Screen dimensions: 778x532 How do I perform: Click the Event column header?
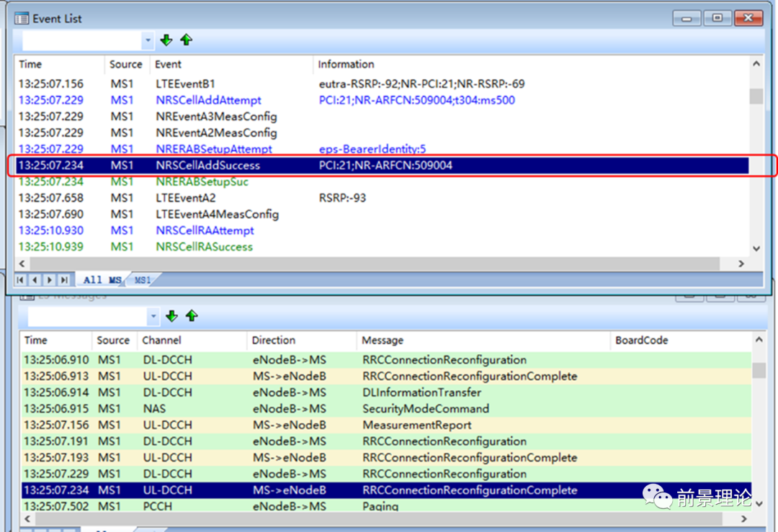(x=231, y=65)
